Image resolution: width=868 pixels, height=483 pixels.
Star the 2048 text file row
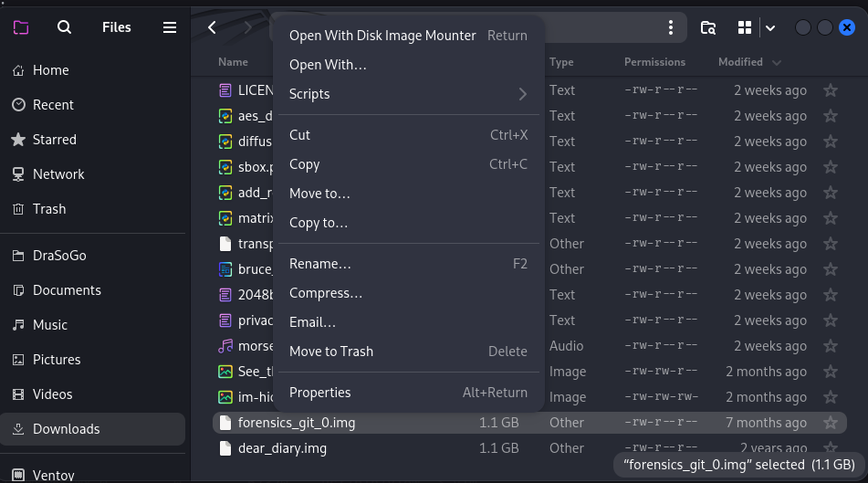[x=831, y=295]
